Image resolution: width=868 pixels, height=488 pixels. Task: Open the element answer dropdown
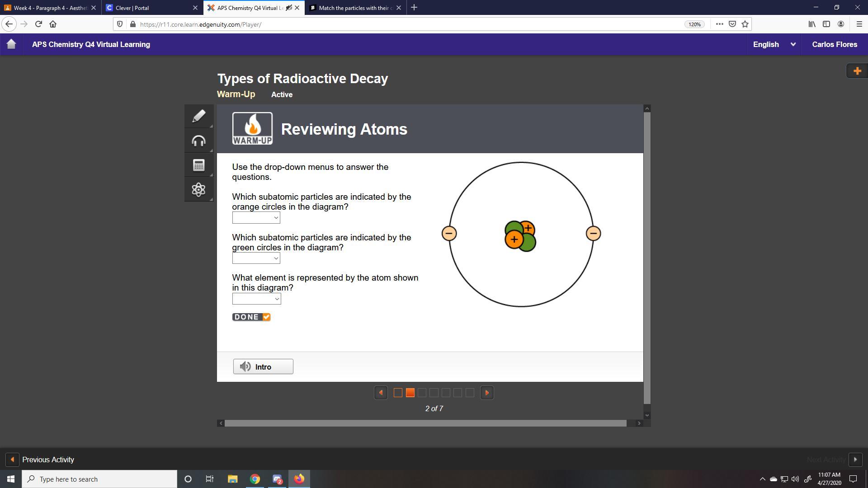click(x=256, y=299)
